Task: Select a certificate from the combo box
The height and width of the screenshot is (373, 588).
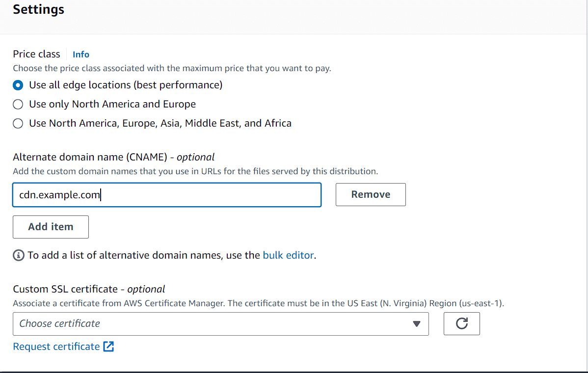Action: coord(221,323)
